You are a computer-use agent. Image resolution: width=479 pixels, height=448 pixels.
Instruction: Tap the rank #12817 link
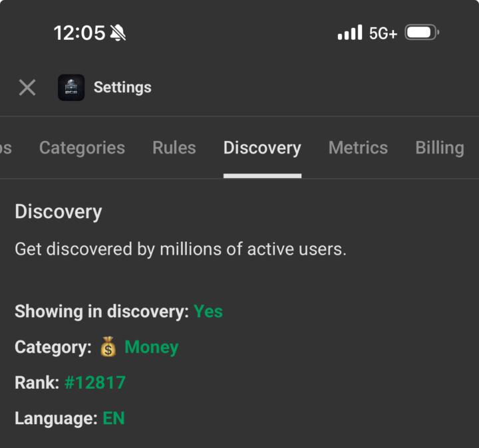95,383
